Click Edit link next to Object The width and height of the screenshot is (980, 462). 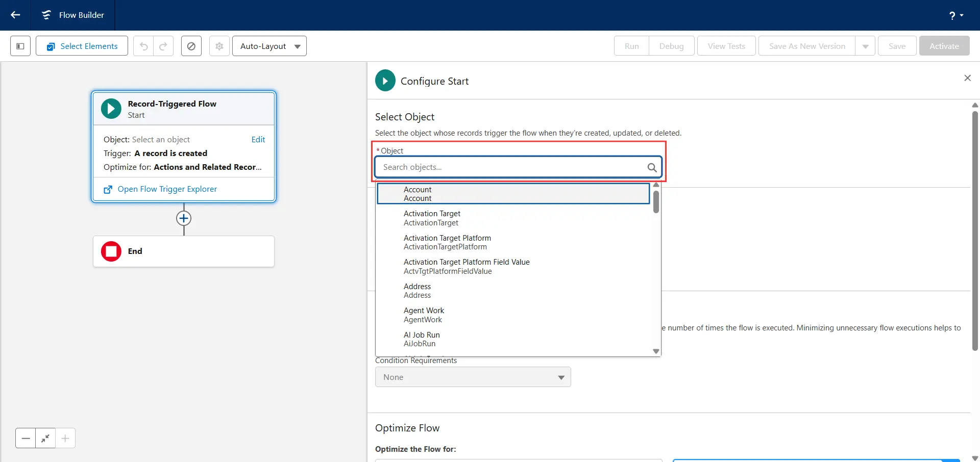[x=258, y=139]
